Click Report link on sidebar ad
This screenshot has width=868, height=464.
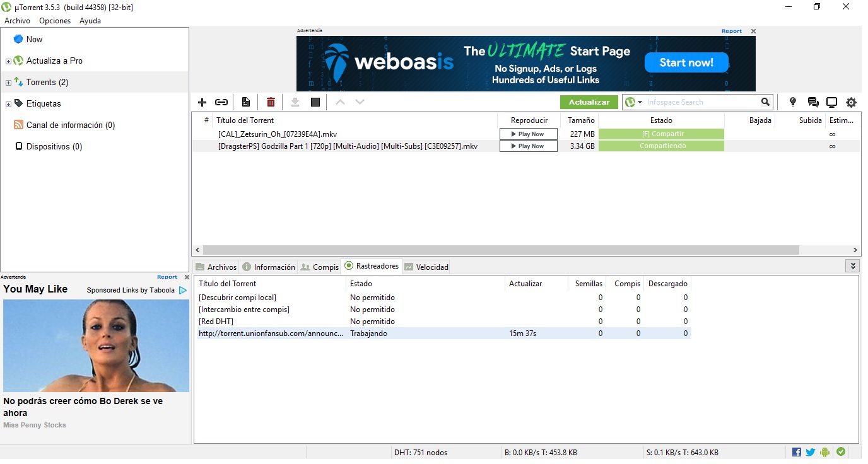point(167,277)
